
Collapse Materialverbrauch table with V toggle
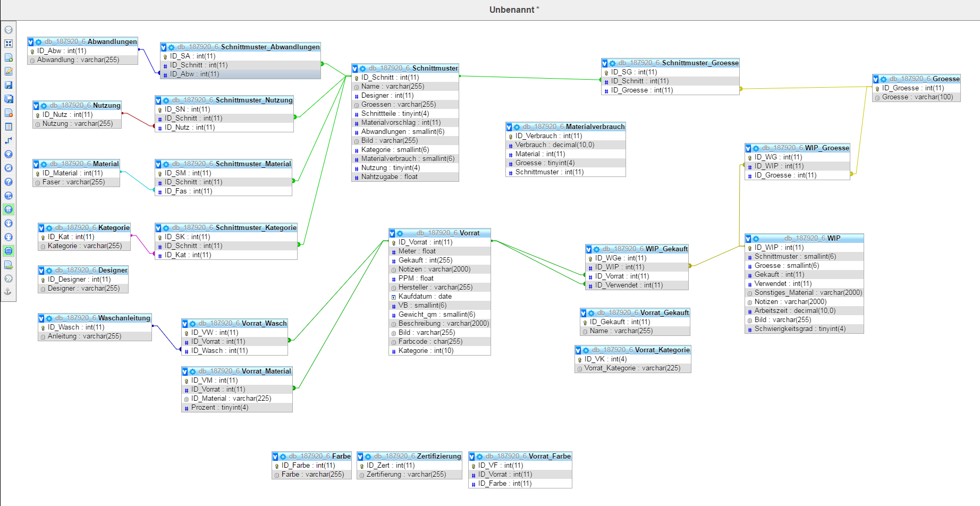(509, 127)
